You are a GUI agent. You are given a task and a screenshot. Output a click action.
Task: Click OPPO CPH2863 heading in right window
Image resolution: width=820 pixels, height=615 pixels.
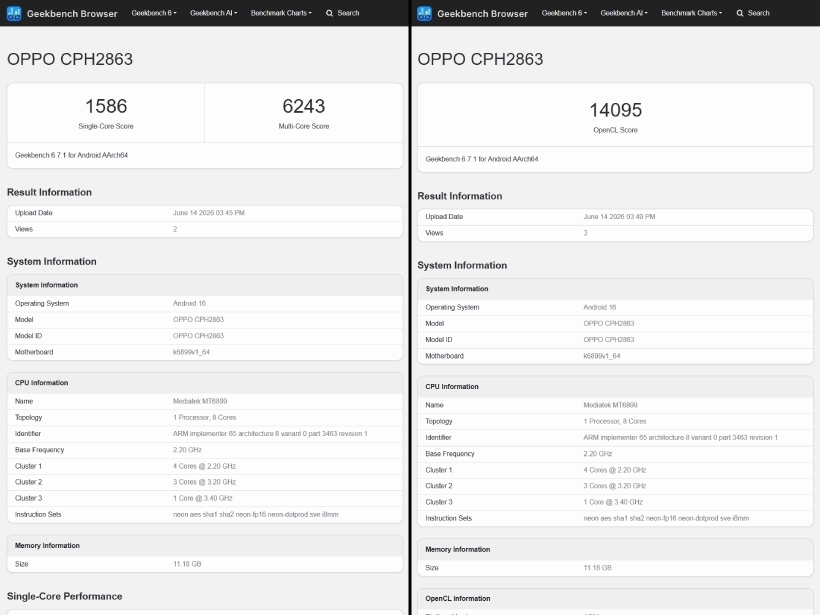click(481, 59)
